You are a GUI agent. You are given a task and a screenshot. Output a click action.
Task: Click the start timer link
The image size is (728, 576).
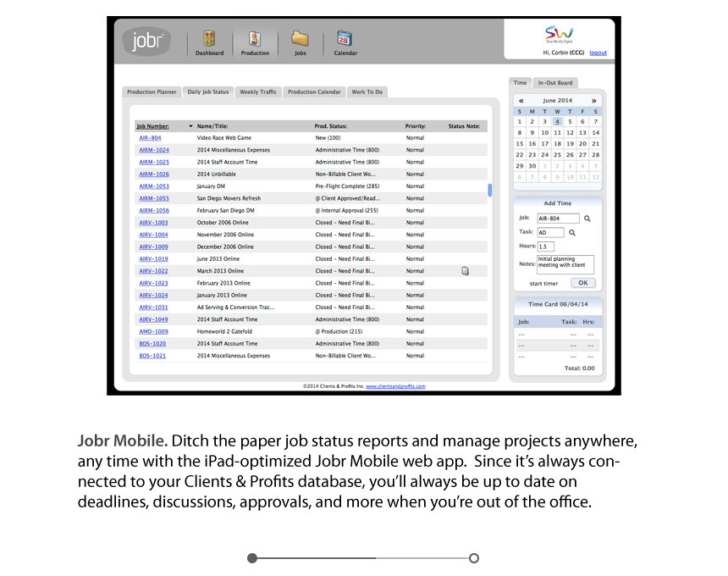pos(543,284)
